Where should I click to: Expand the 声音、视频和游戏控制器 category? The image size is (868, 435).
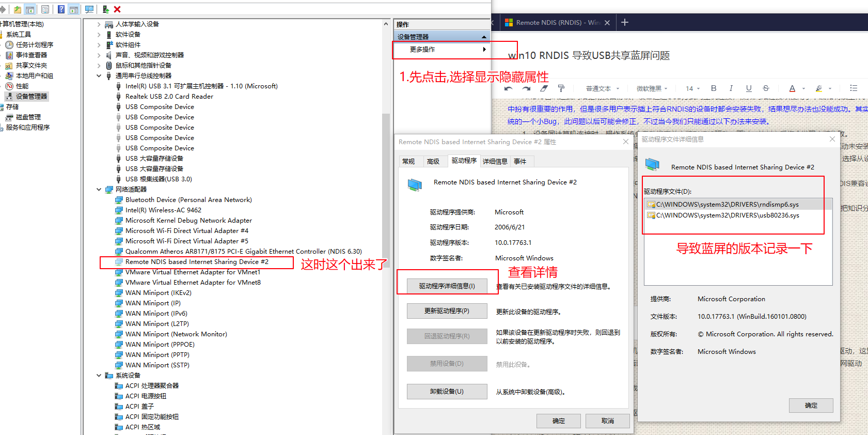99,55
